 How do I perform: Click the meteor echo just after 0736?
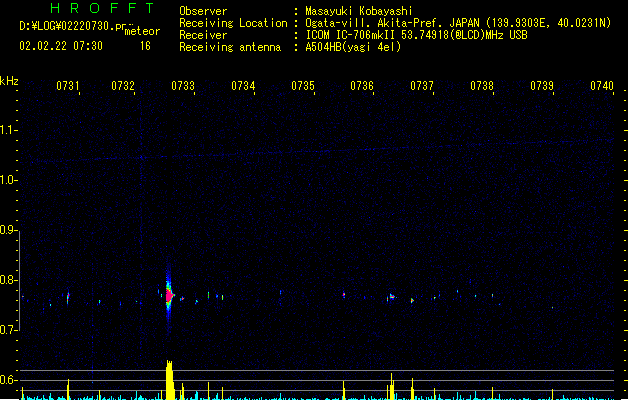(392, 297)
